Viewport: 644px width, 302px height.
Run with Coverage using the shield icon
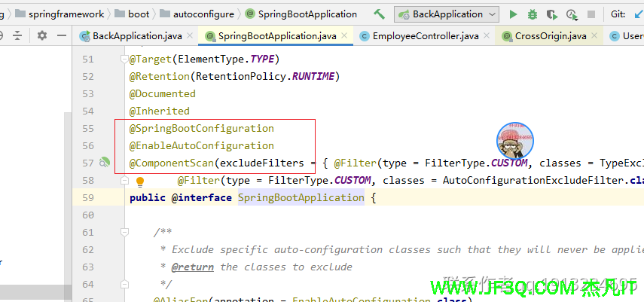point(552,14)
